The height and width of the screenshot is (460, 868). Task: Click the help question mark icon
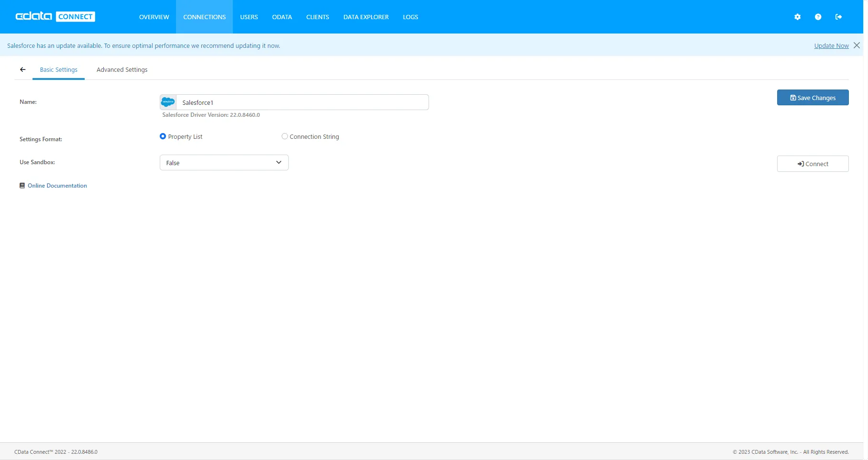tap(818, 17)
